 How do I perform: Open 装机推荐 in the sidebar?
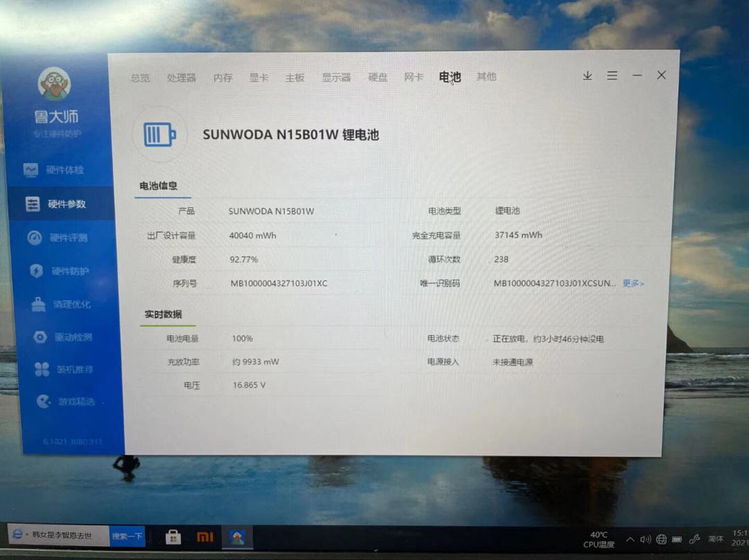click(x=64, y=369)
